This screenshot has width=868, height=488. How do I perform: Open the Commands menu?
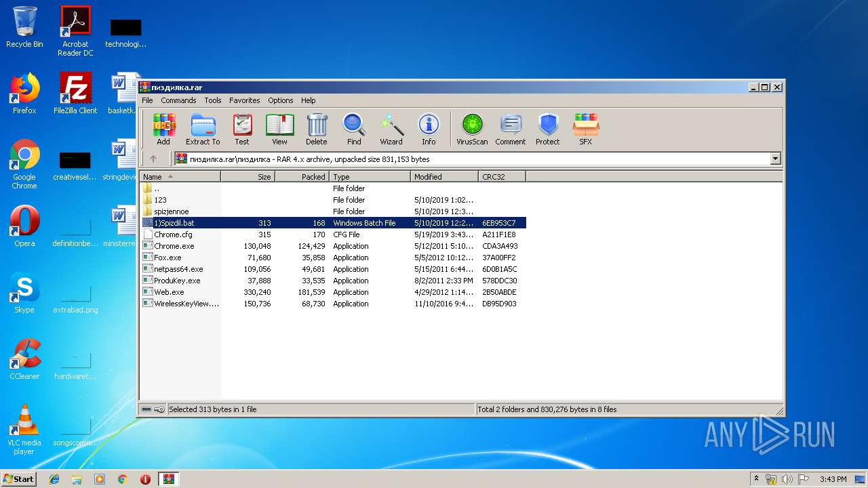click(178, 100)
